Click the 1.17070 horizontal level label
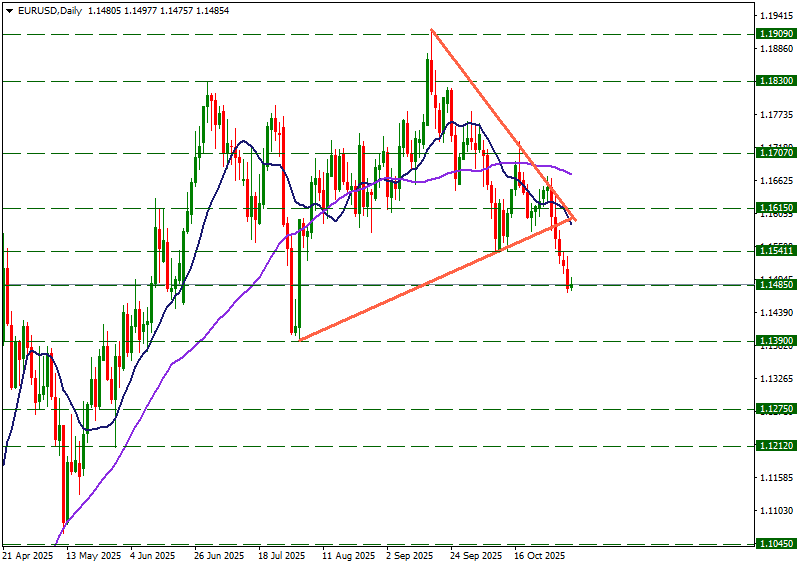This screenshot has width=800, height=567. pos(776,153)
